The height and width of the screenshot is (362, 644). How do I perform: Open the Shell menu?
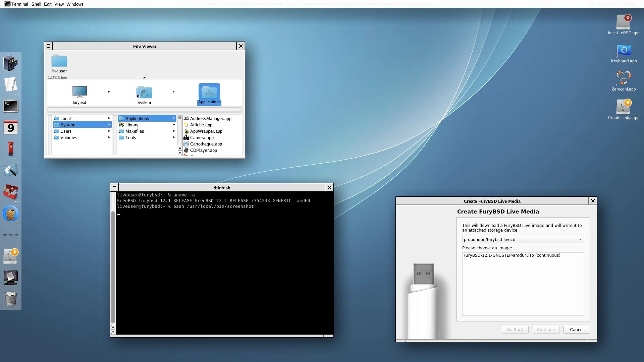click(36, 4)
